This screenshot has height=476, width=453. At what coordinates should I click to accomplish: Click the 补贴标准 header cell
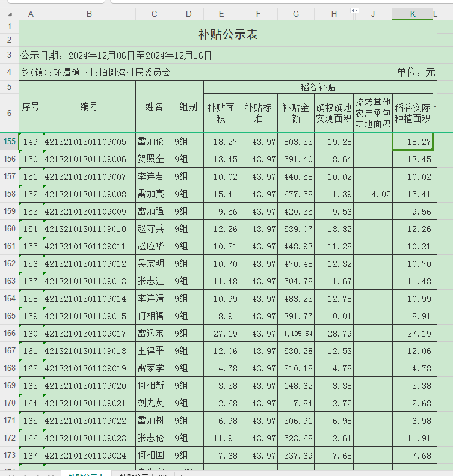click(x=258, y=113)
